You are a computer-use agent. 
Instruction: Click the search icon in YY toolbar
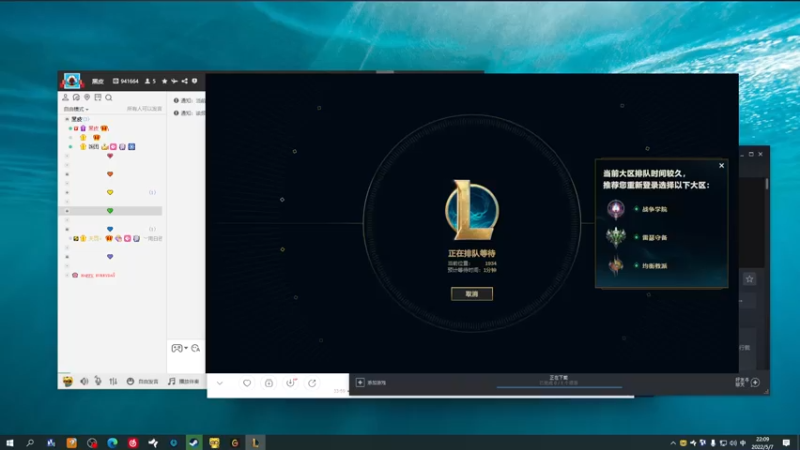tap(109, 97)
